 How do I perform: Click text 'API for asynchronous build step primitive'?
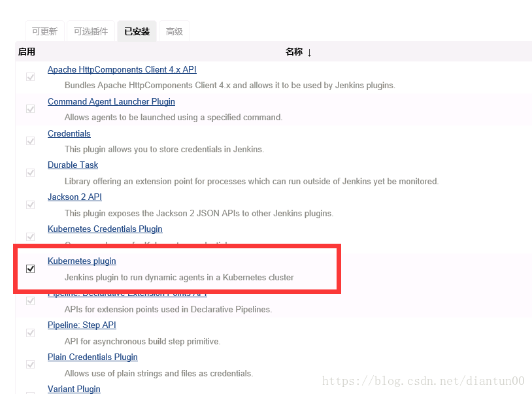[x=142, y=341]
